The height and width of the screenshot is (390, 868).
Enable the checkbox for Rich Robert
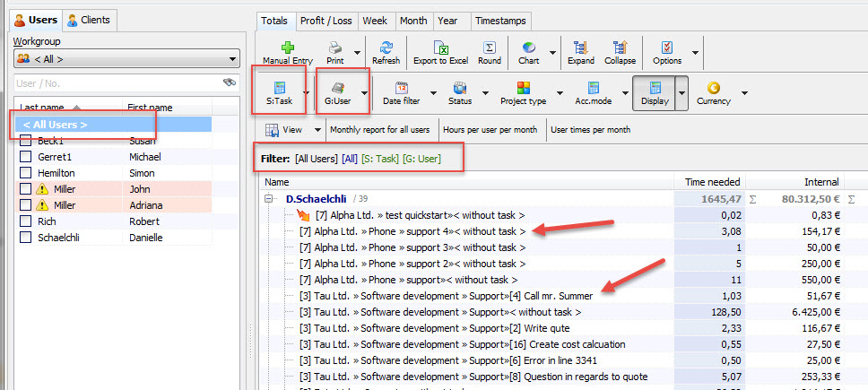(x=26, y=221)
